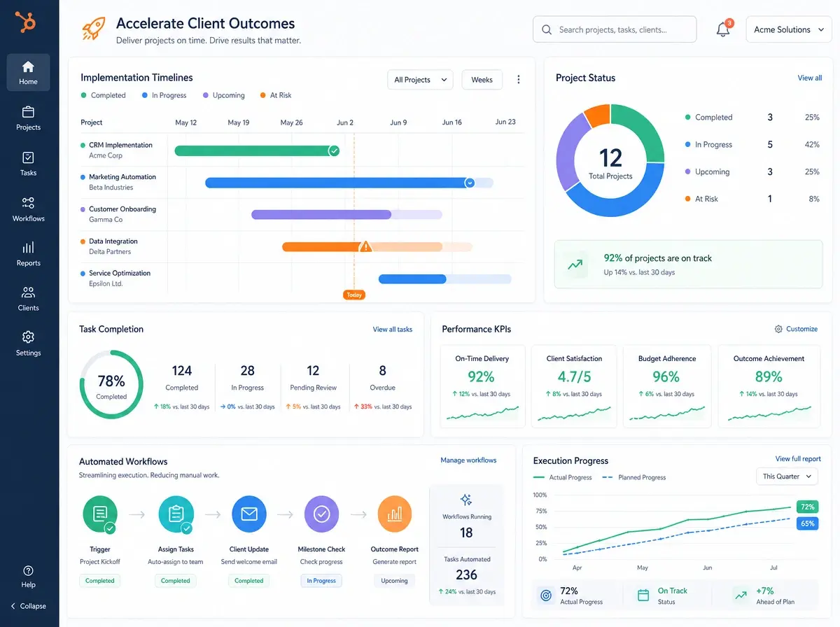This screenshot has width=840, height=627.
Task: Collapse the sidebar
Action: (28, 606)
